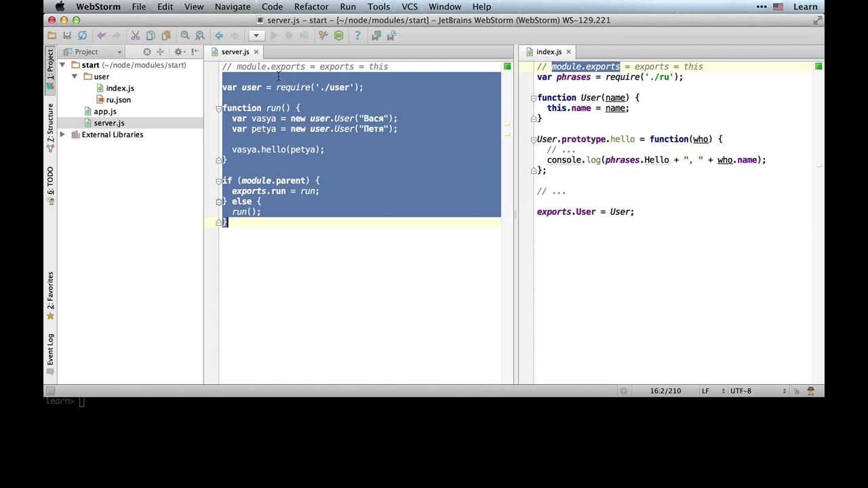The width and height of the screenshot is (868, 488).
Task: Click the Hector inspector icon in status bar
Action: click(810, 391)
